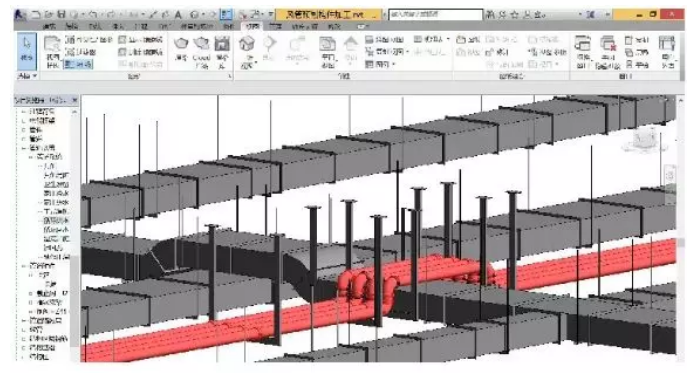Image resolution: width=695 pixels, height=373 pixels.
Task: Switch to the Architecture (建筑) ribbon tab
Action: (x=49, y=27)
